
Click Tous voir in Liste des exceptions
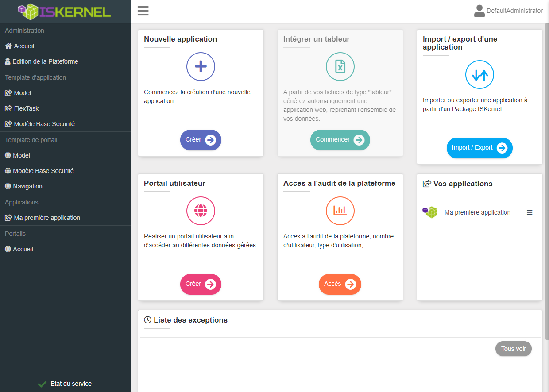click(x=513, y=349)
